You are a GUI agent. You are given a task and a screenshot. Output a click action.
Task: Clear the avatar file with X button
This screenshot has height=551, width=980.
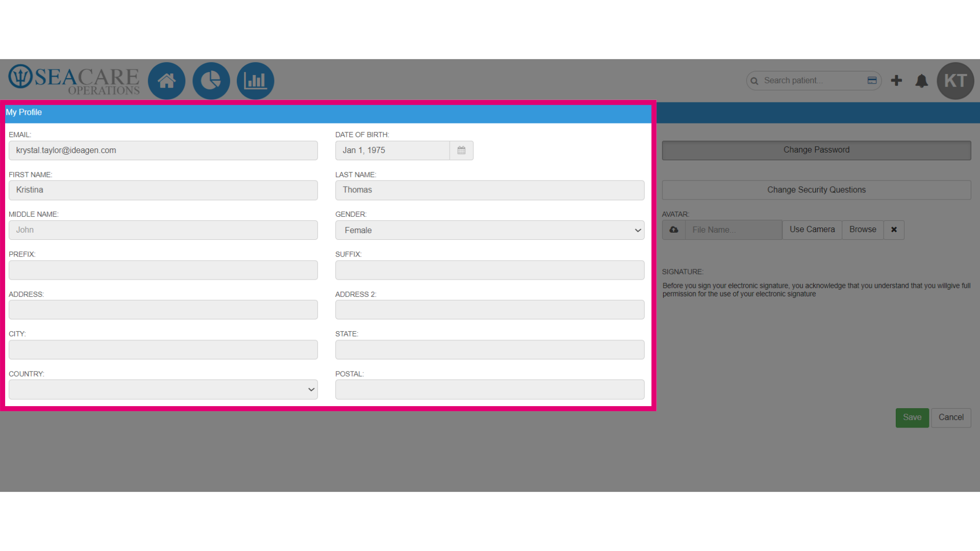pyautogui.click(x=894, y=230)
